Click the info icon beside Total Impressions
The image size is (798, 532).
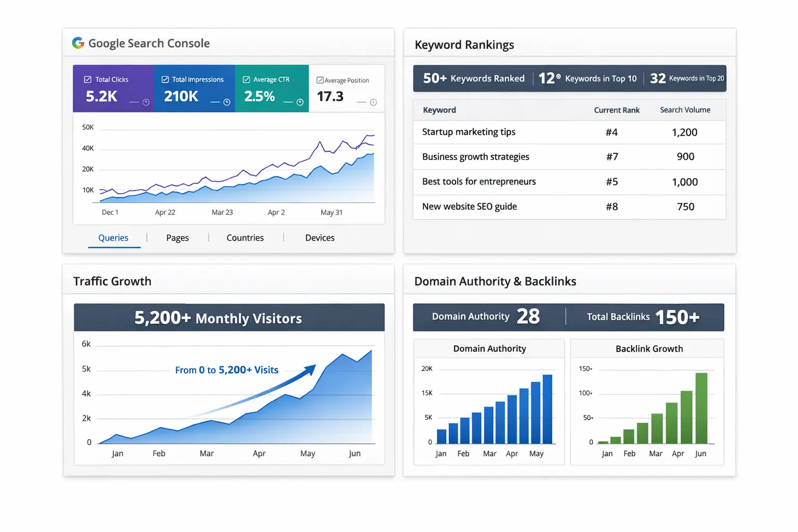[x=227, y=103]
